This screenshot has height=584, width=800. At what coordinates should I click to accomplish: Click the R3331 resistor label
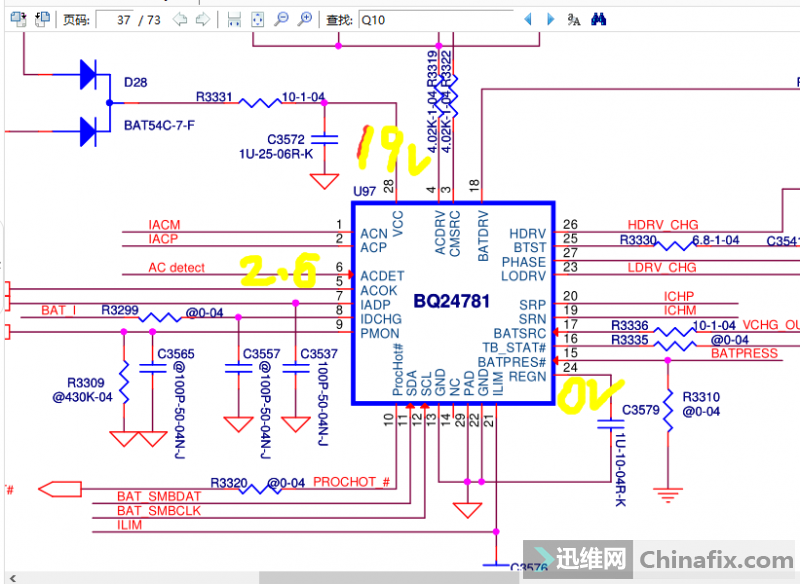[214, 97]
